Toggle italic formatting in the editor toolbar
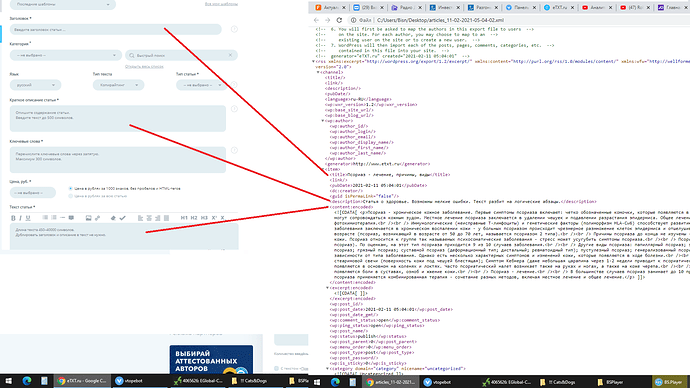 (x=20, y=218)
